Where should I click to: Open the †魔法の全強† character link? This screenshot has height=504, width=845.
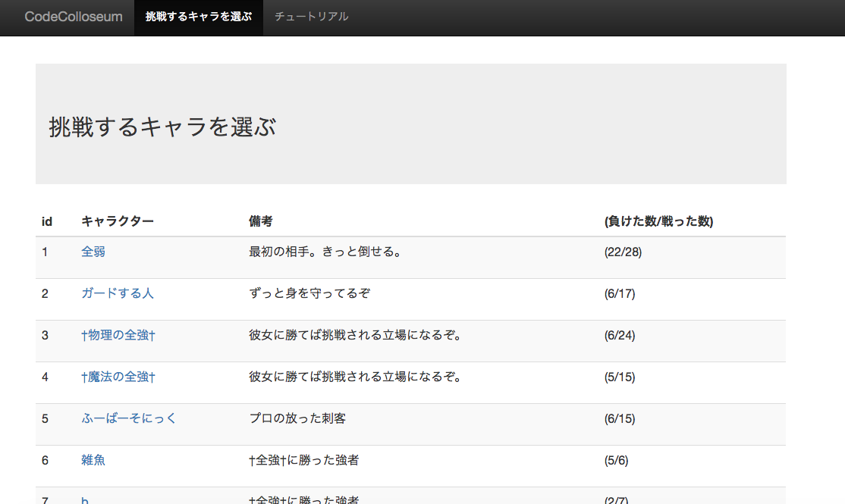[x=118, y=377]
